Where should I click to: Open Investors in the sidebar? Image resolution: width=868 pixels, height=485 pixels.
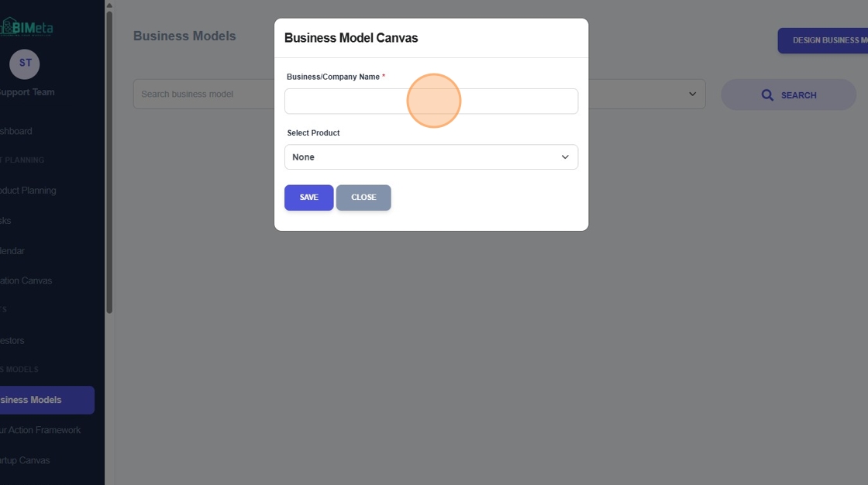[12, 340]
